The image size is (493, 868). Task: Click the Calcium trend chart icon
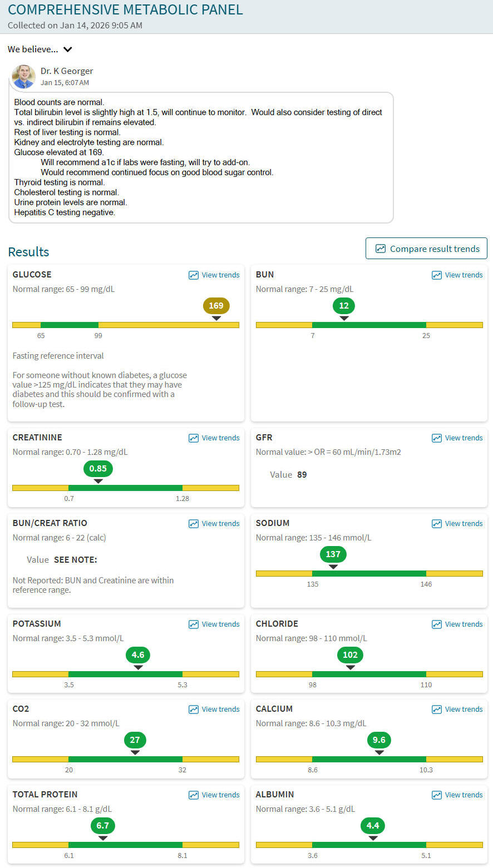[x=437, y=710]
